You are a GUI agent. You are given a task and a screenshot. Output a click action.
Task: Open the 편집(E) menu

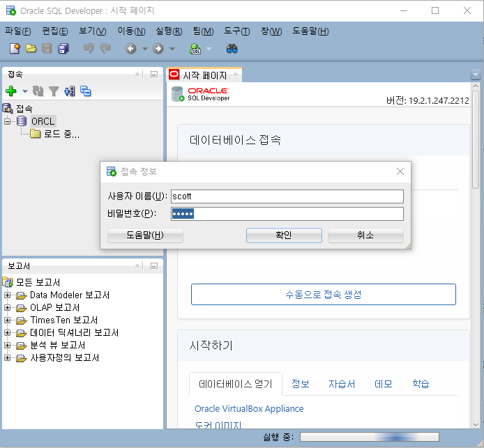(x=55, y=31)
